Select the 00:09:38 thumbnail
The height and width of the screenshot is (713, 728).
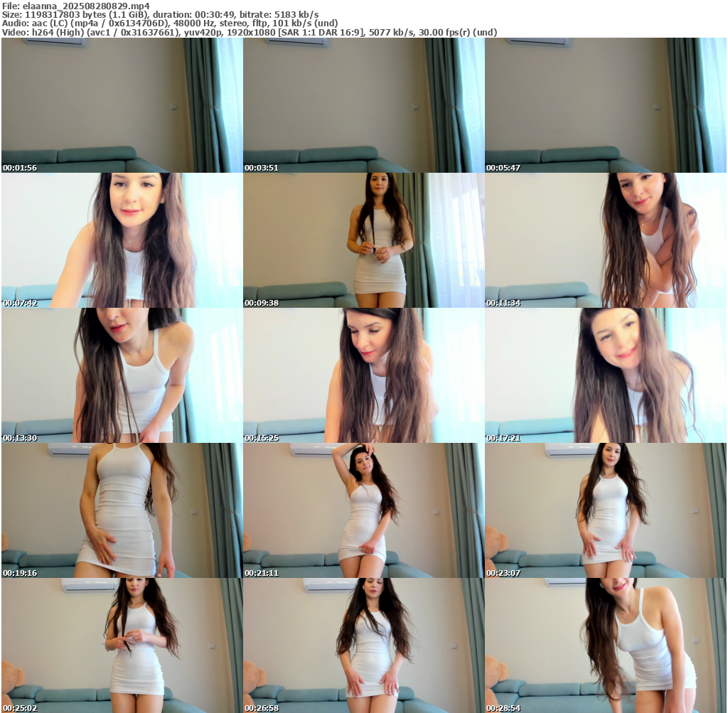[363, 240]
